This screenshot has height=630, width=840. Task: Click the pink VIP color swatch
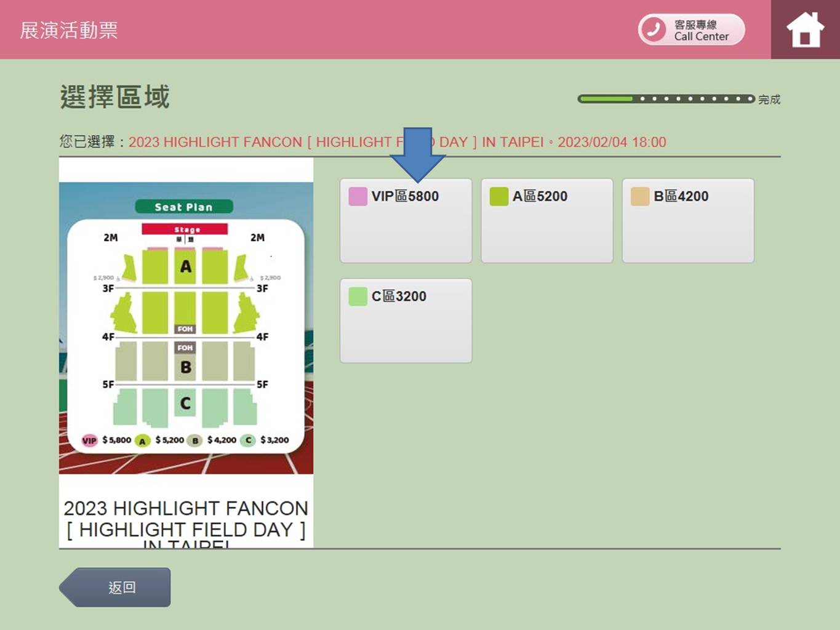point(358,196)
